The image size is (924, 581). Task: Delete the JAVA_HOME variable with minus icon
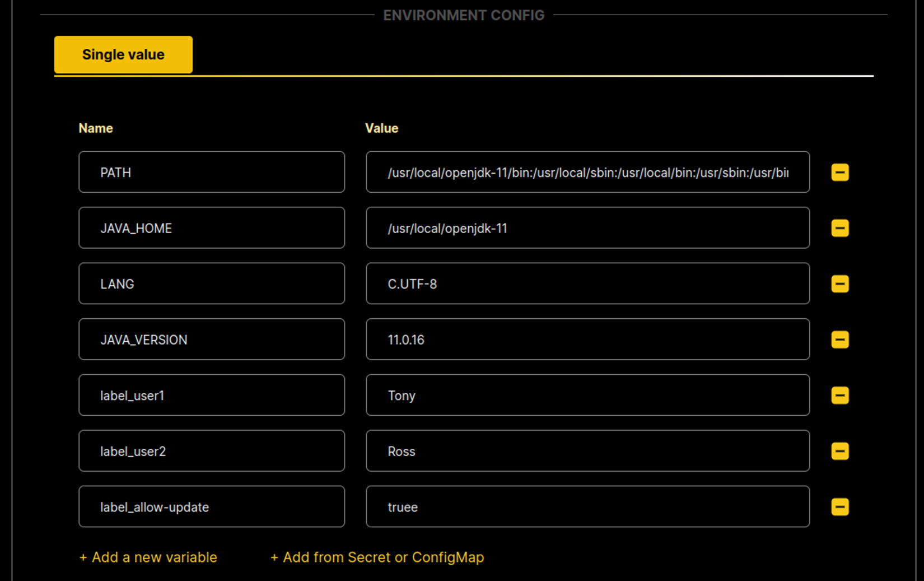tap(839, 228)
